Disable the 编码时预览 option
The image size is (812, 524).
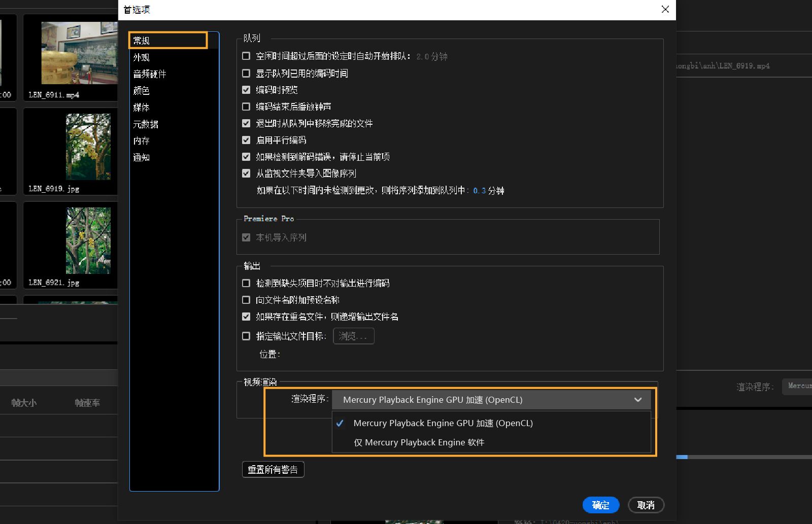246,90
